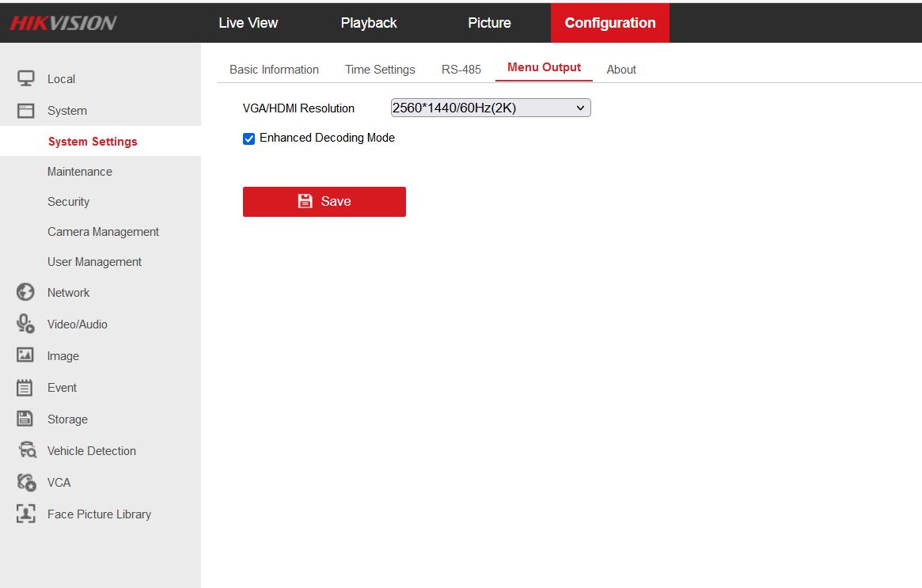Open the VGA/HDMI Resolution dropdown
The image size is (922, 588).
pos(491,108)
